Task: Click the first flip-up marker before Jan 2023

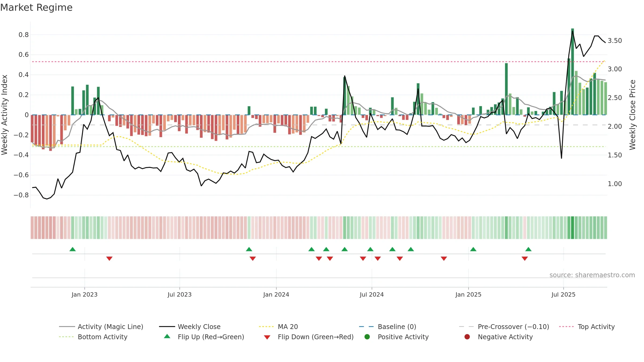Action: (72, 249)
